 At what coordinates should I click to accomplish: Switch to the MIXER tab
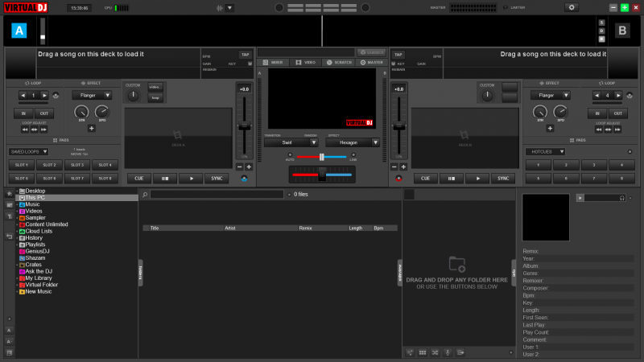273,63
